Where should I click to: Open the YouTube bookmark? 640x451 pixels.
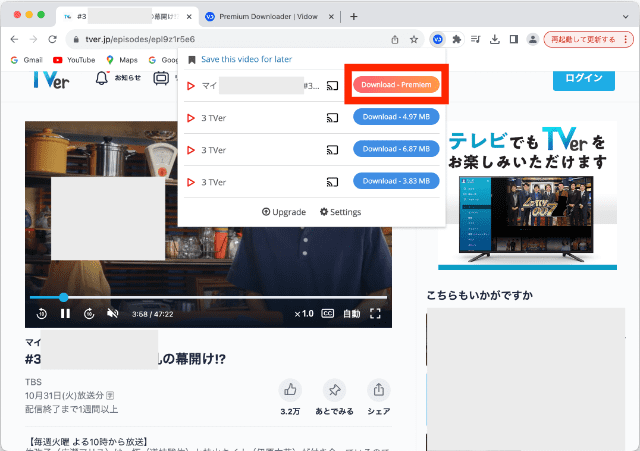tap(74, 60)
